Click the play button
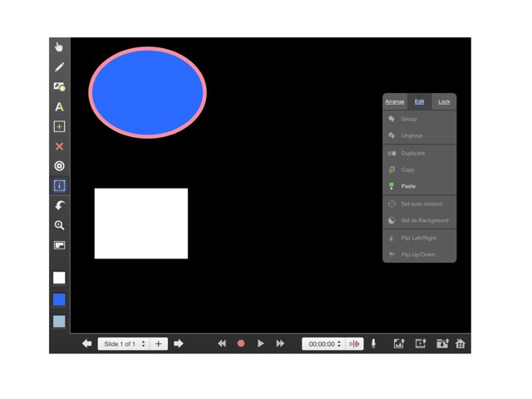 pyautogui.click(x=260, y=343)
